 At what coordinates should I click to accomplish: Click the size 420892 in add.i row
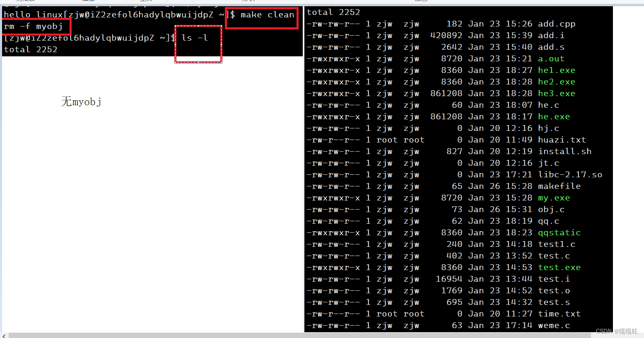(x=446, y=36)
